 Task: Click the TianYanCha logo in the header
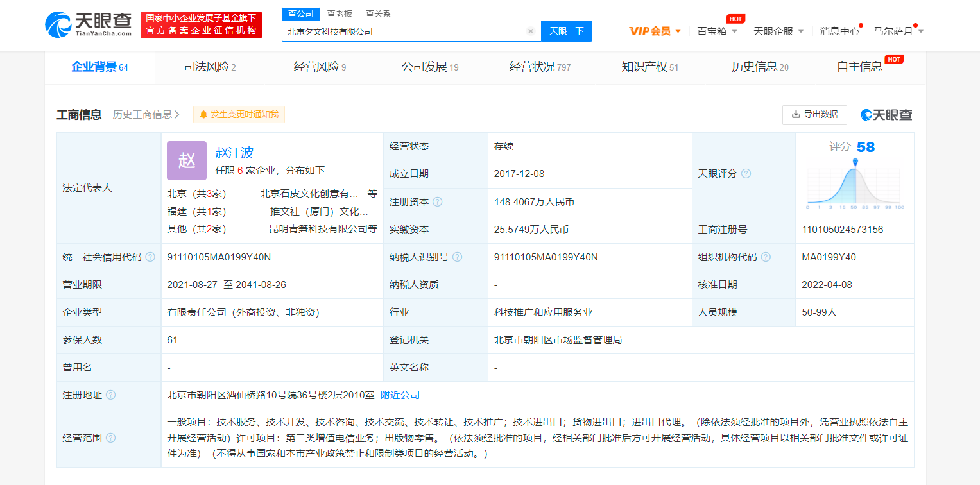coord(89,25)
